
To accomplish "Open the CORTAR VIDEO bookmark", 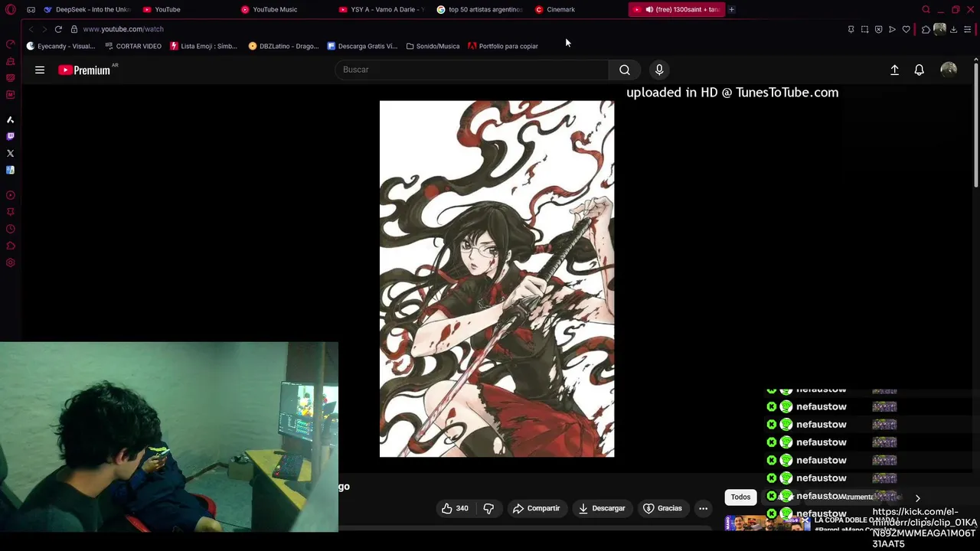I will pyautogui.click(x=133, y=46).
